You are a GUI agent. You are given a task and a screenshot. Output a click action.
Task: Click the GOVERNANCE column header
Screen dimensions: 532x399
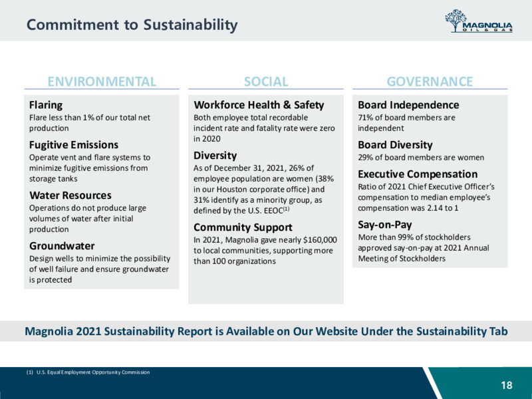(430, 81)
